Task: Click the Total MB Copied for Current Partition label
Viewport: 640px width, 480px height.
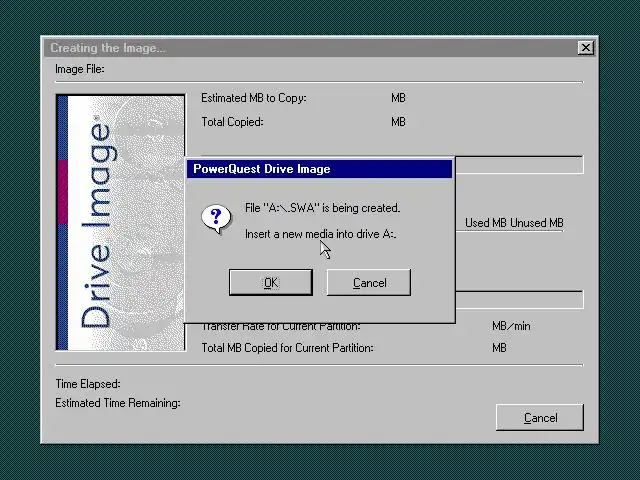Action: [x=287, y=348]
